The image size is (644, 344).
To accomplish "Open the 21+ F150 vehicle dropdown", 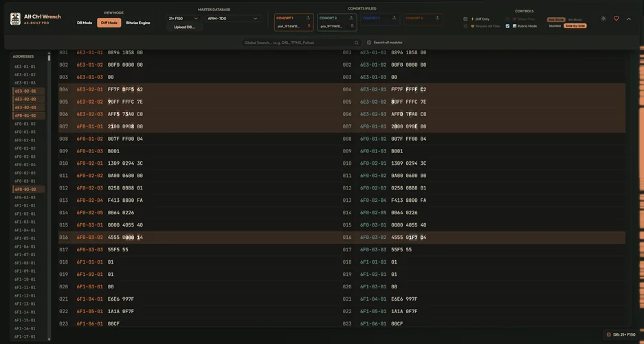I will pyautogui.click(x=184, y=19).
